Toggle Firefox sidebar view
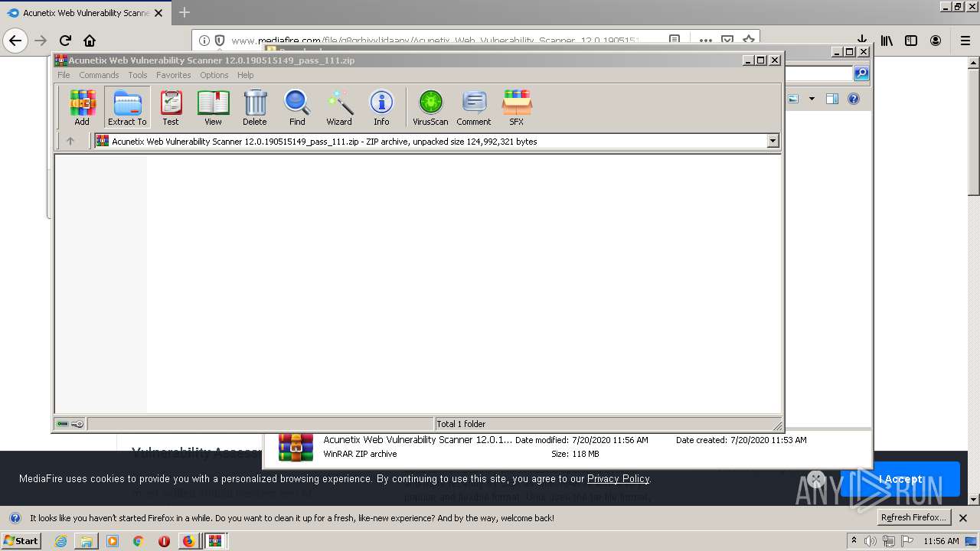This screenshot has width=980, height=551. (911, 41)
